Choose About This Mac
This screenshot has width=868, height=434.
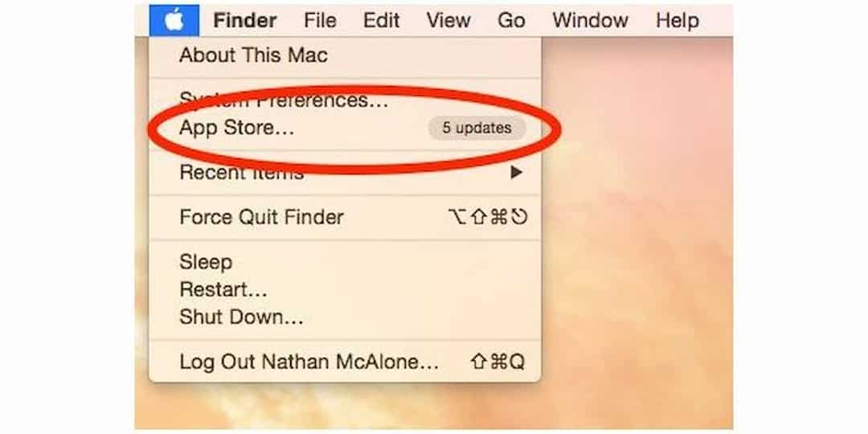[345, 55]
